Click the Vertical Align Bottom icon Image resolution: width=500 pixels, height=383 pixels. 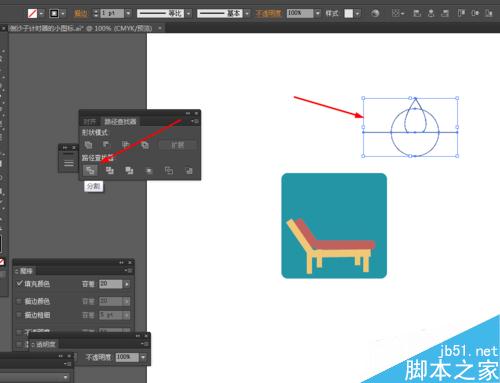point(489,13)
